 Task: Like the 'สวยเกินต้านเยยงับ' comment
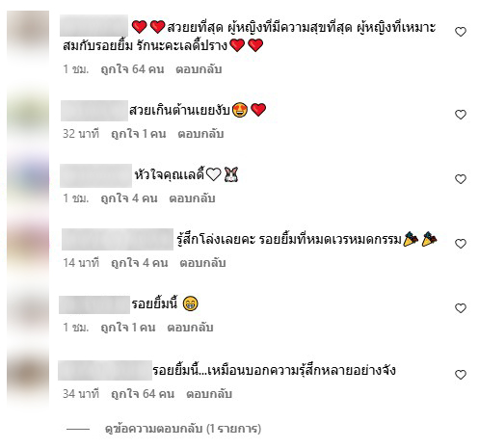(x=461, y=115)
